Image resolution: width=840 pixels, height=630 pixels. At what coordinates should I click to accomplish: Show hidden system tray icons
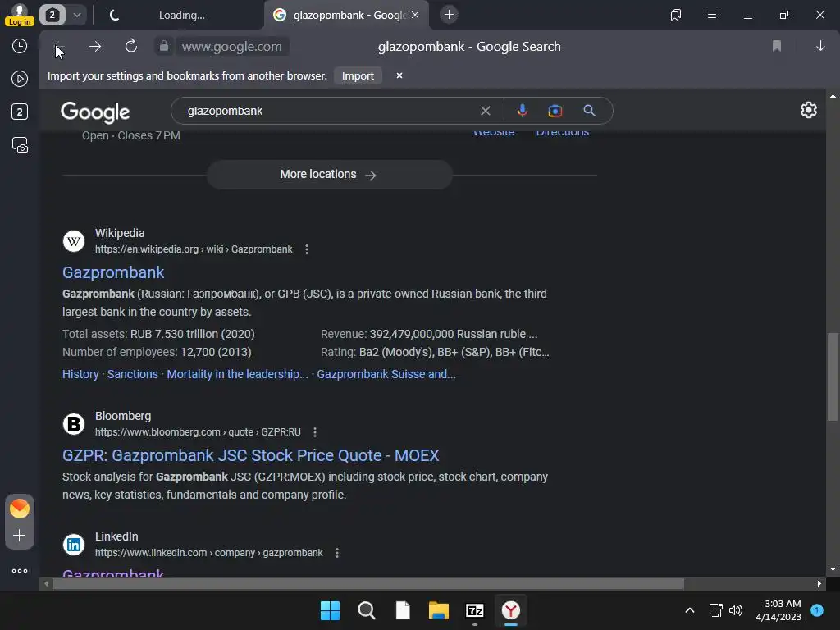click(x=690, y=610)
